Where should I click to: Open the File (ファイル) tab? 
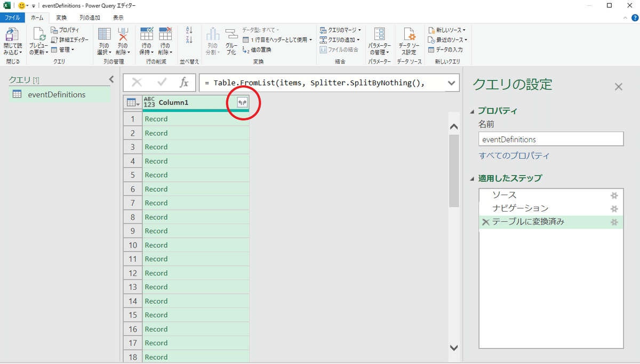tap(12, 18)
